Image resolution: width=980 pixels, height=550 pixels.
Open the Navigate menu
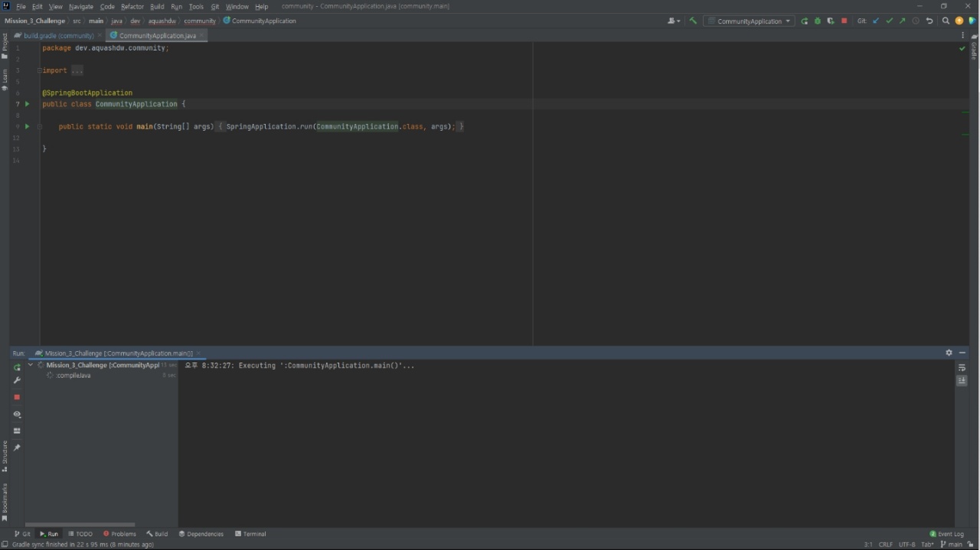click(80, 6)
